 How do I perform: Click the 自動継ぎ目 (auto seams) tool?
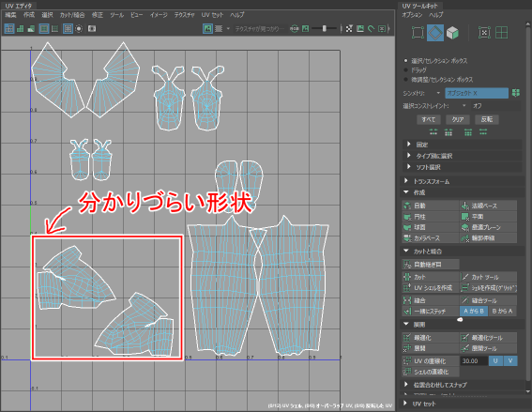pyautogui.click(x=431, y=264)
